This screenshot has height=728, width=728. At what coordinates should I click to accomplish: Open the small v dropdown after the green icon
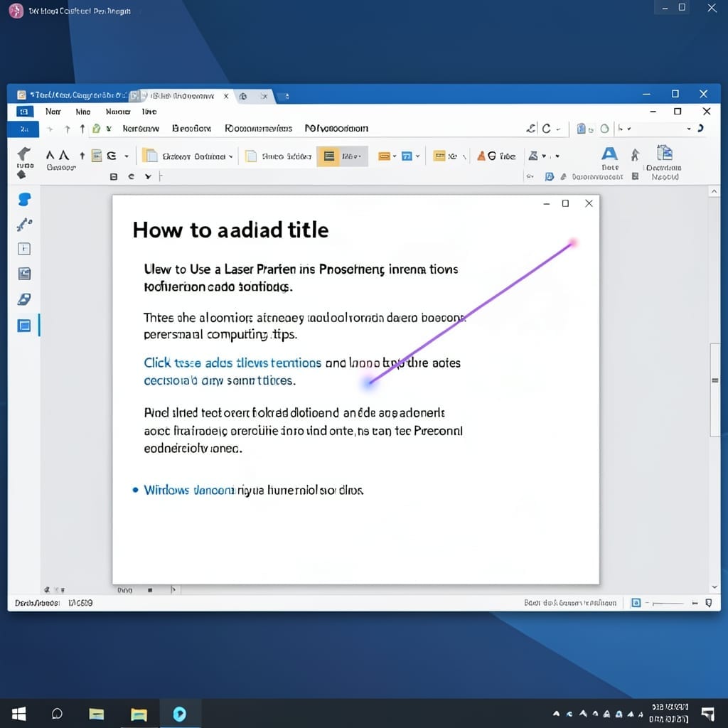(x=109, y=129)
